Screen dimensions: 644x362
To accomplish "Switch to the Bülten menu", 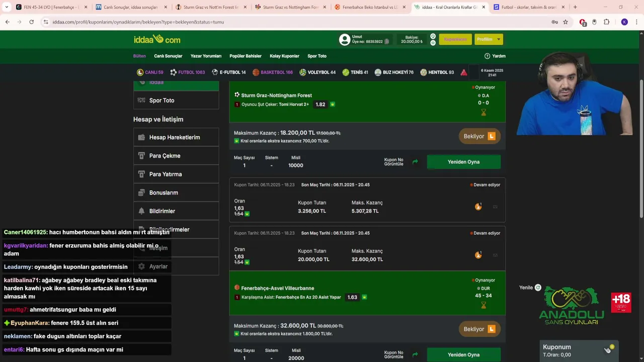I will [x=139, y=56].
